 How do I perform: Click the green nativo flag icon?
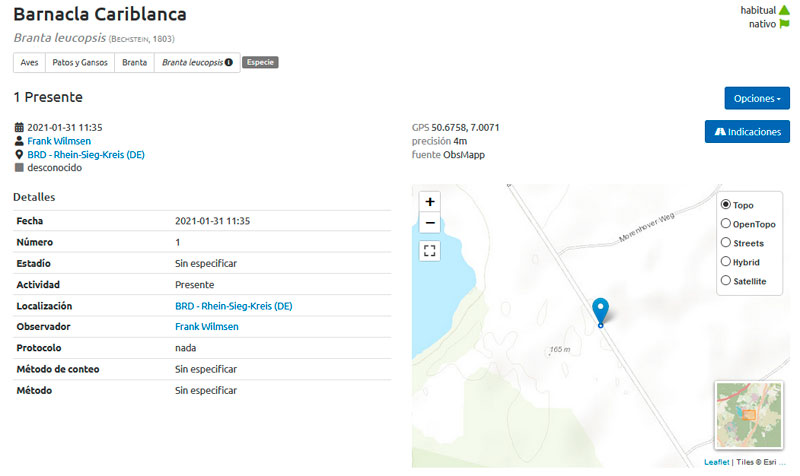click(785, 24)
